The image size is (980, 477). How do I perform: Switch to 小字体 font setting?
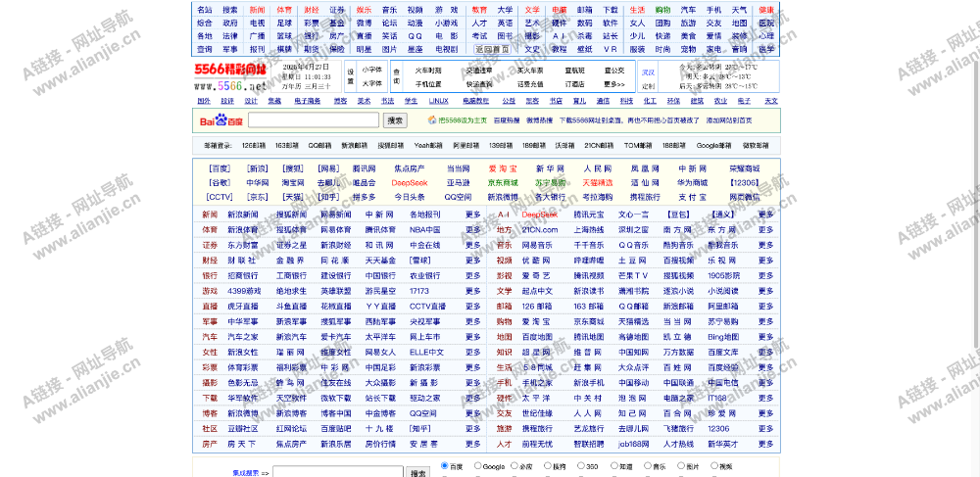pos(371,70)
